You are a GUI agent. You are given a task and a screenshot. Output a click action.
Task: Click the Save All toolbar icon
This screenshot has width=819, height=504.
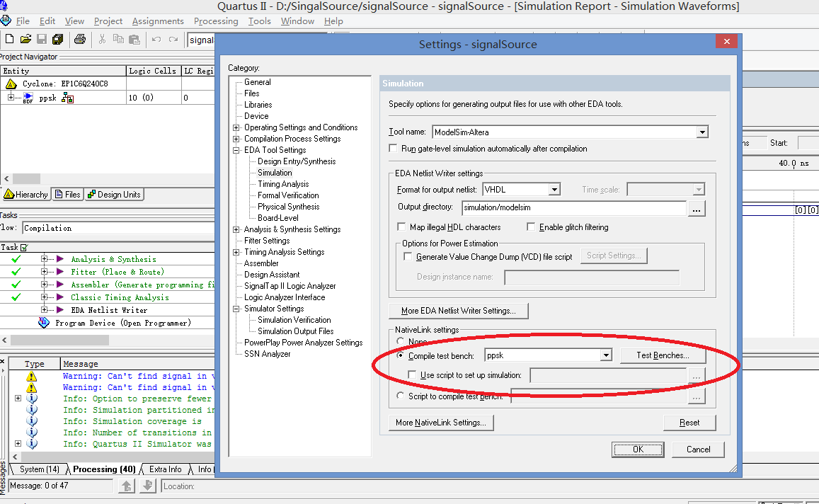click(58, 39)
